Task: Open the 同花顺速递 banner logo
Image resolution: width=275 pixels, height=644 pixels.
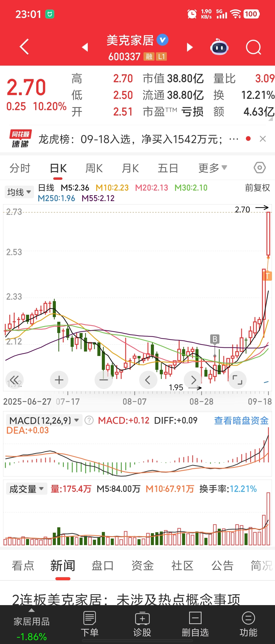Action: (20, 139)
